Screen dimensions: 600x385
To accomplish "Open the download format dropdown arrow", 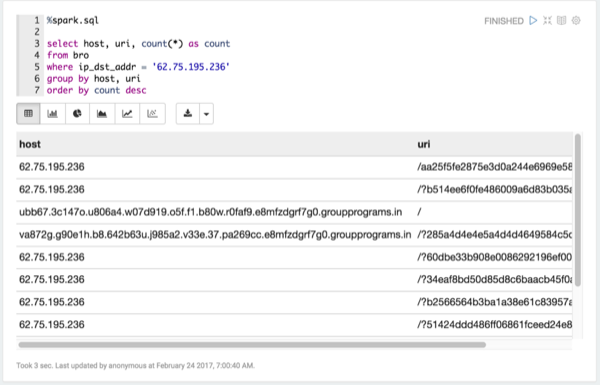I will [x=206, y=114].
